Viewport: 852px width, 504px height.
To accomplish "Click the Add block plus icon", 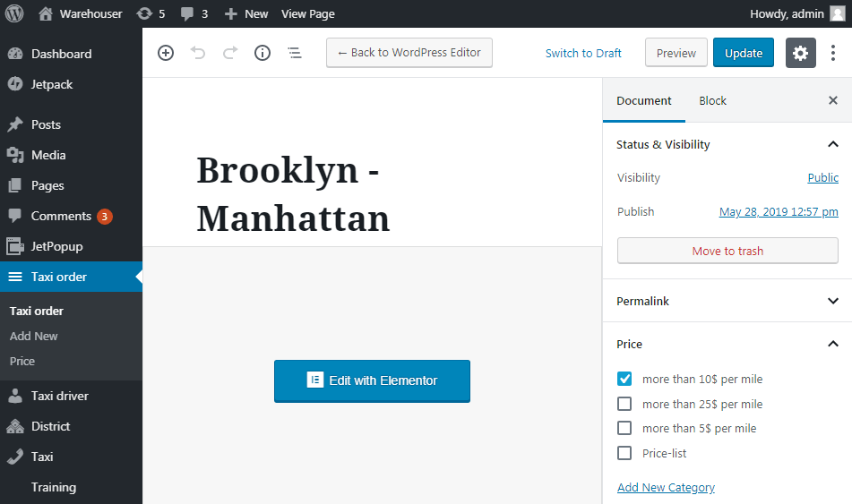I will coord(166,53).
